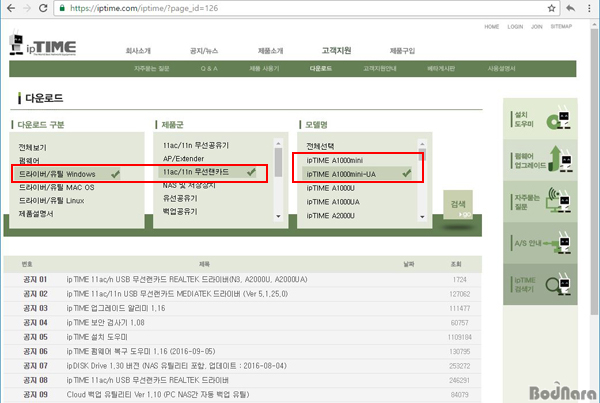
Task: Select model ipTIME A1000mini
Action: 334,160
